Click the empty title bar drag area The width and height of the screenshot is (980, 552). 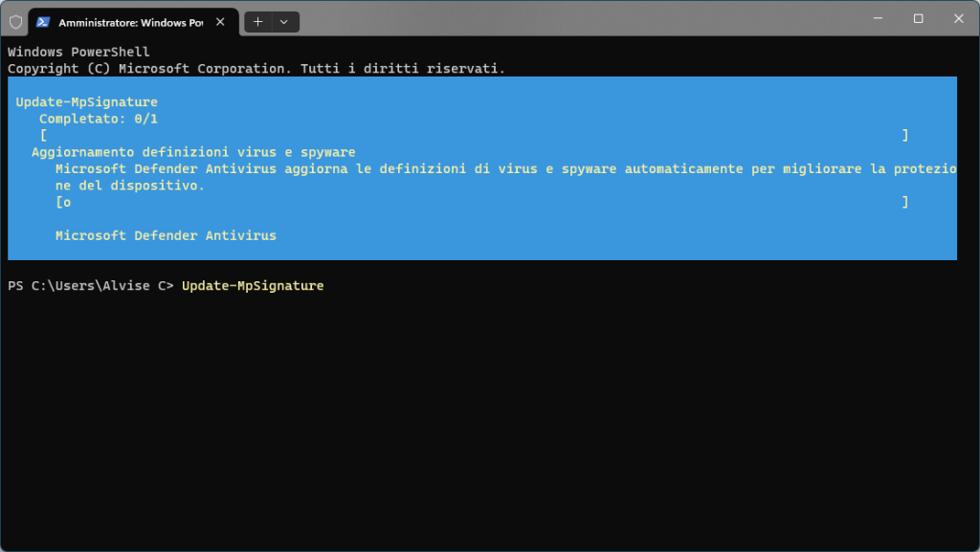click(x=574, y=18)
